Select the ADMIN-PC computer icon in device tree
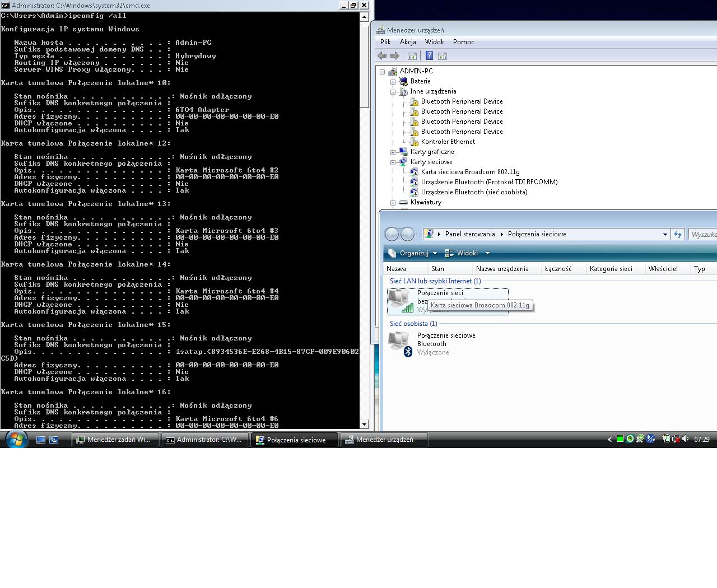The image size is (717, 588). coord(393,71)
